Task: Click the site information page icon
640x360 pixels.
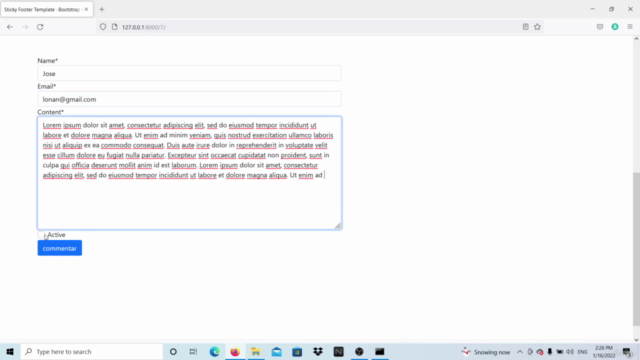Action: pyautogui.click(x=115, y=27)
